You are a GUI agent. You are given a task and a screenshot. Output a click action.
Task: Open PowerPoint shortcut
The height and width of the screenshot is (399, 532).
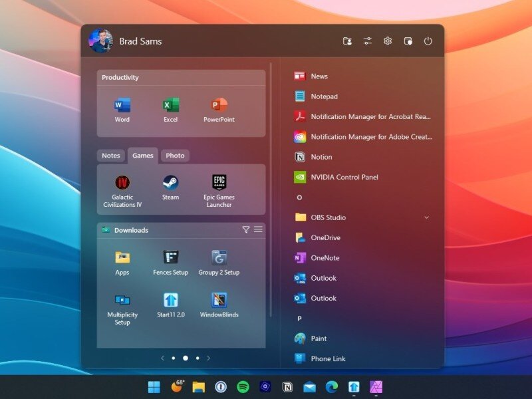click(x=219, y=110)
